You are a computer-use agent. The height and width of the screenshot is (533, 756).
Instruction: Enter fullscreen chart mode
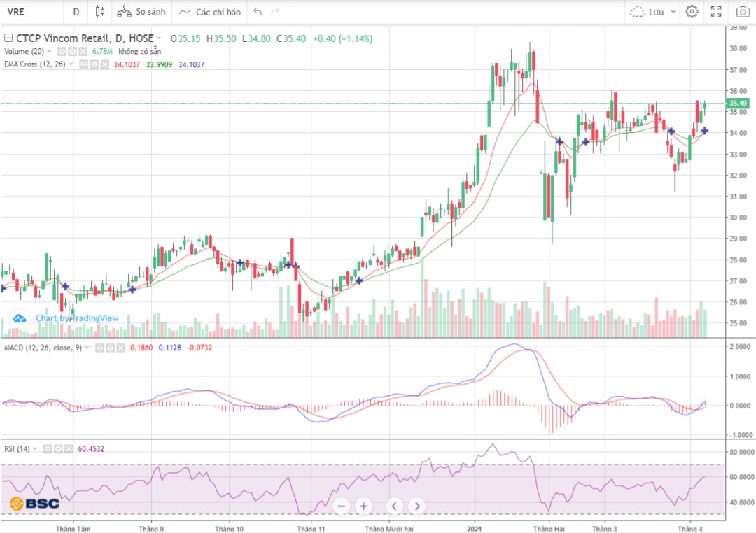(x=716, y=12)
